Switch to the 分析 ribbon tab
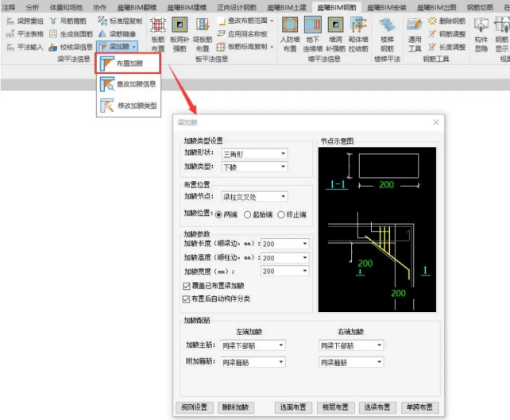510x420 pixels. 33,7
